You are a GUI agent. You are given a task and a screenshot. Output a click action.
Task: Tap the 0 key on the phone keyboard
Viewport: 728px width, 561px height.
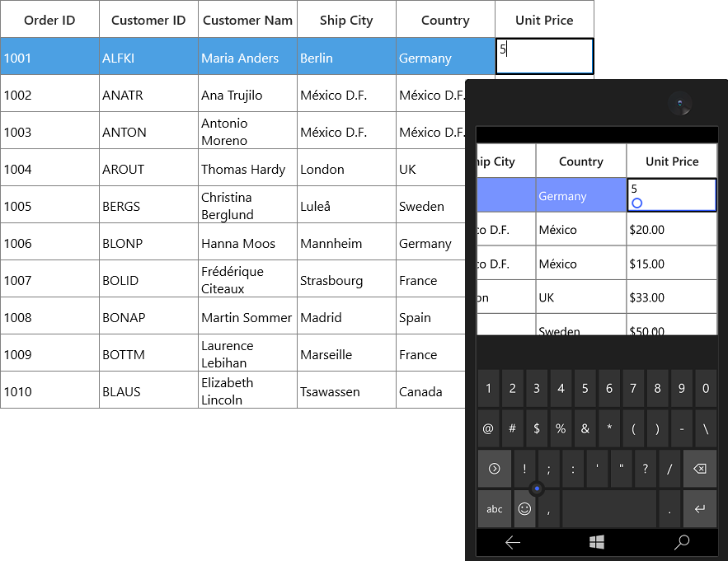706,388
